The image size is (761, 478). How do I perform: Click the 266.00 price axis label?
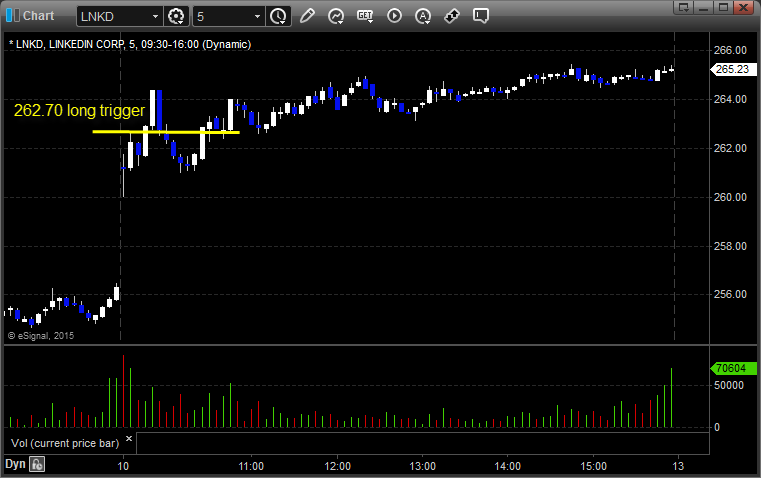pos(730,50)
